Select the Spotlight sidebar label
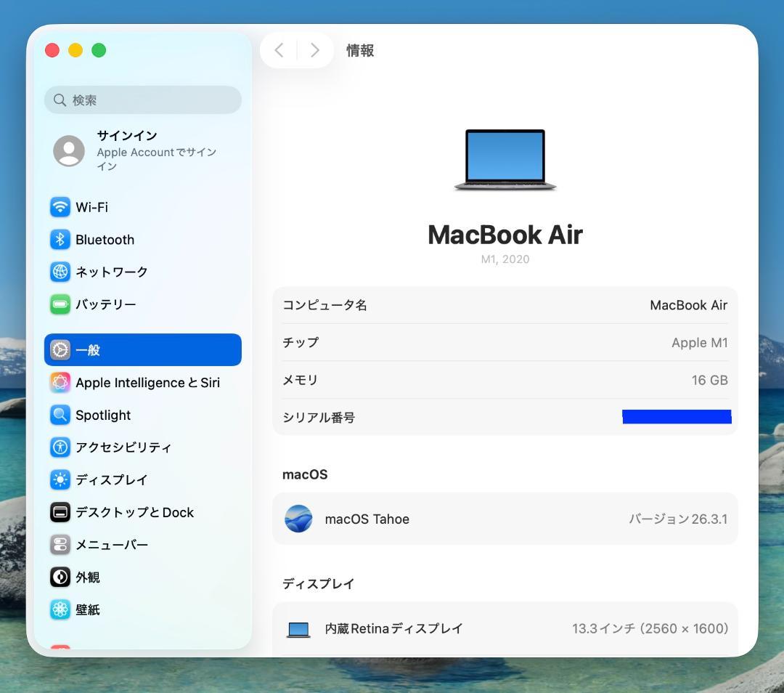This screenshot has width=784, height=693. point(103,416)
